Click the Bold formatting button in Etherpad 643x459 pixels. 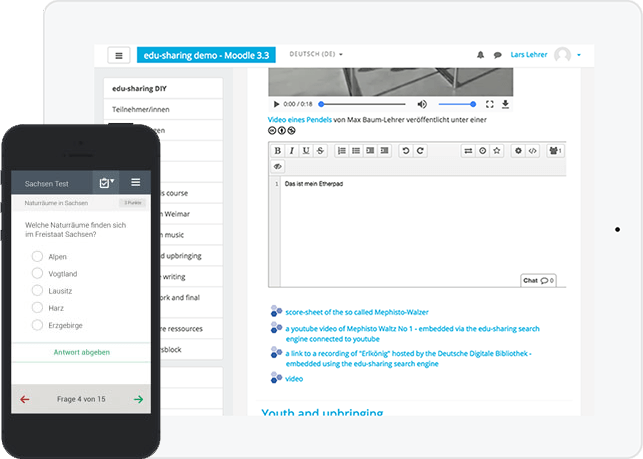(278, 150)
